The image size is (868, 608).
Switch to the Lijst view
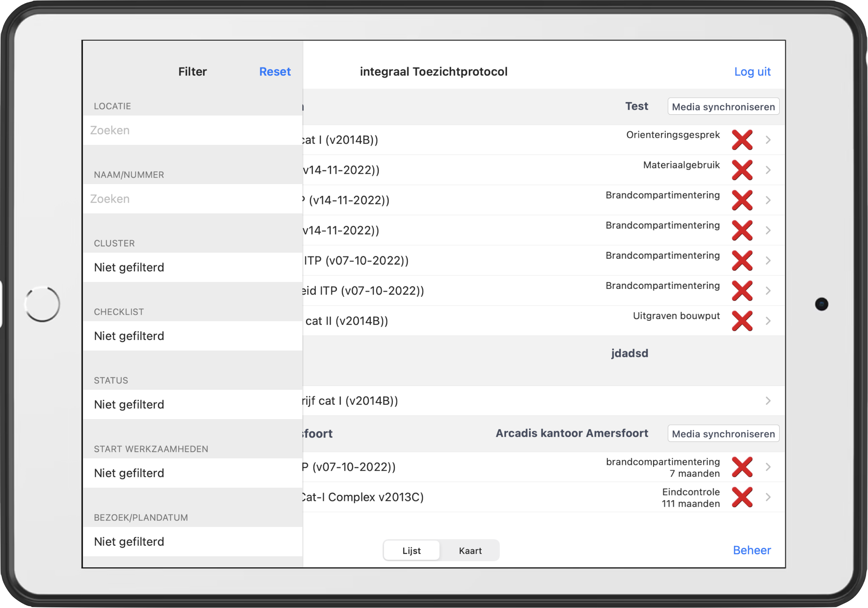pos(411,551)
